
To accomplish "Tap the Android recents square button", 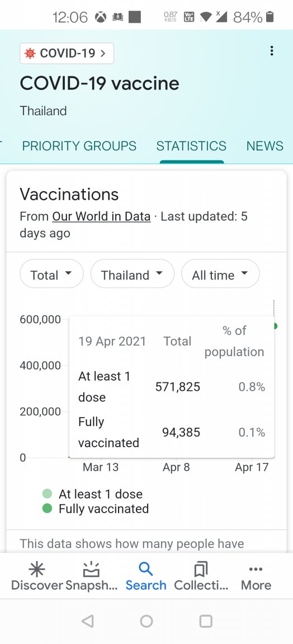I will (205, 621).
